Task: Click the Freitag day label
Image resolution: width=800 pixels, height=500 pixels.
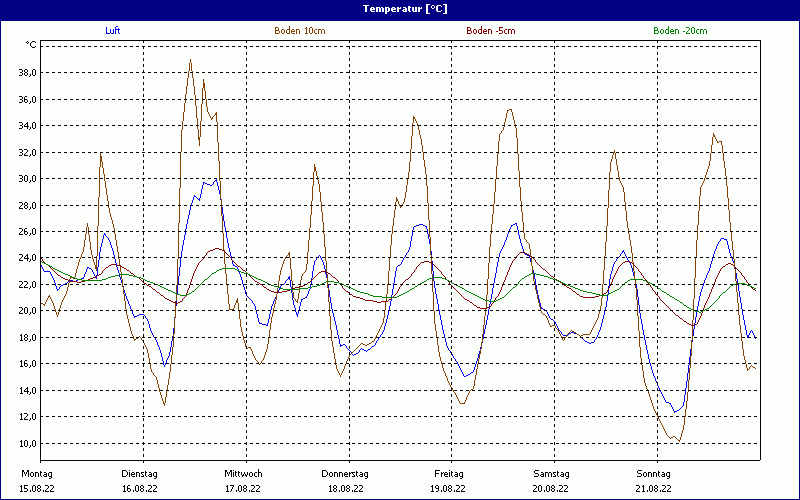Action: (x=448, y=473)
